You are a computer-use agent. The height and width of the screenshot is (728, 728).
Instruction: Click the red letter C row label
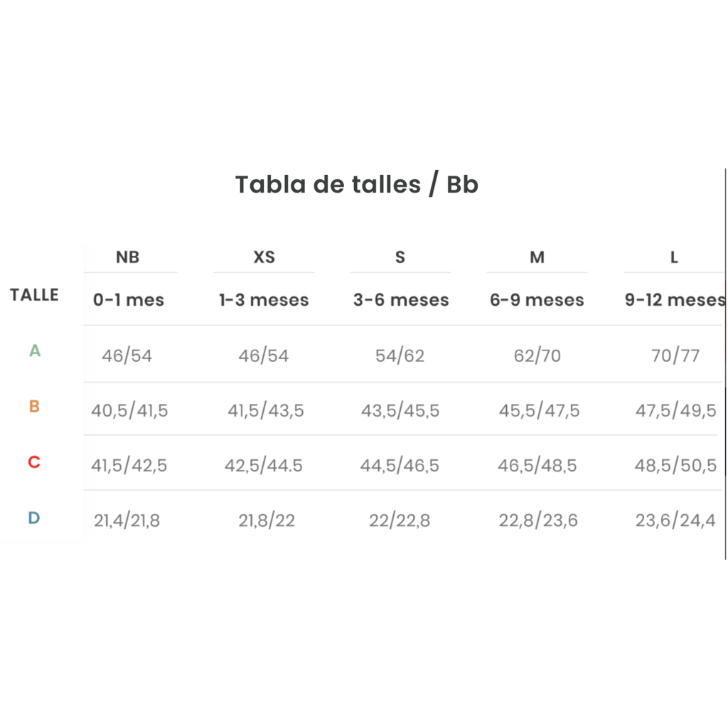[34, 462]
